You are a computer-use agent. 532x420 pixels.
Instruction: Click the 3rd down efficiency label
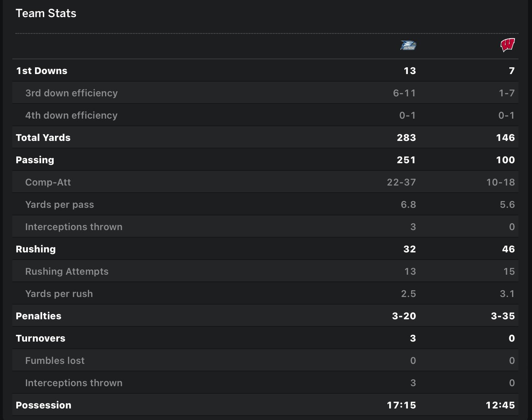coord(71,93)
